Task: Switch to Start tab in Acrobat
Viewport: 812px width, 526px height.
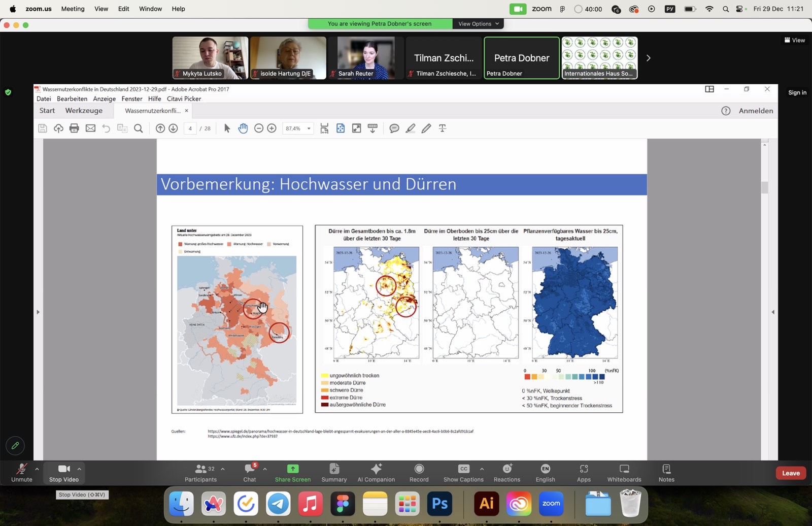Action: (47, 111)
